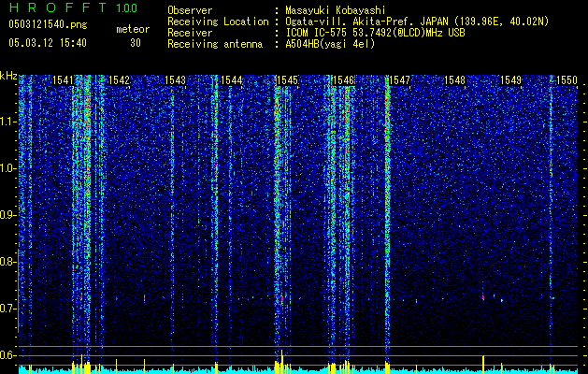Click the 1549 time marker
The image size is (588, 374).
[511, 80]
